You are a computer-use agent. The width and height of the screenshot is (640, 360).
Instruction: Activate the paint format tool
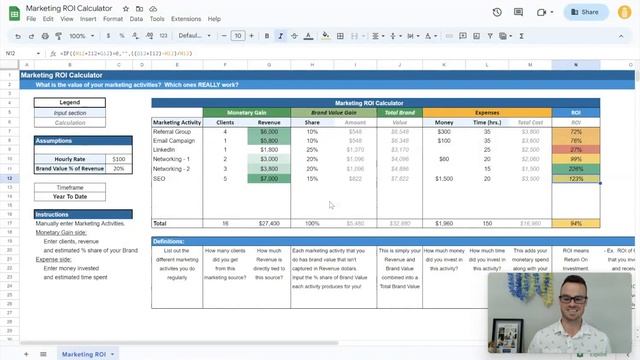coord(58,36)
